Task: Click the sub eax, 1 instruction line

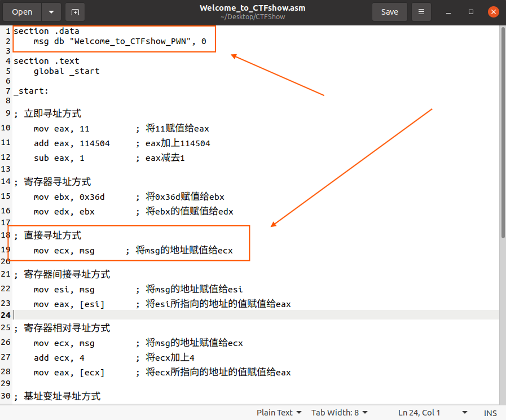Action: 60,158
